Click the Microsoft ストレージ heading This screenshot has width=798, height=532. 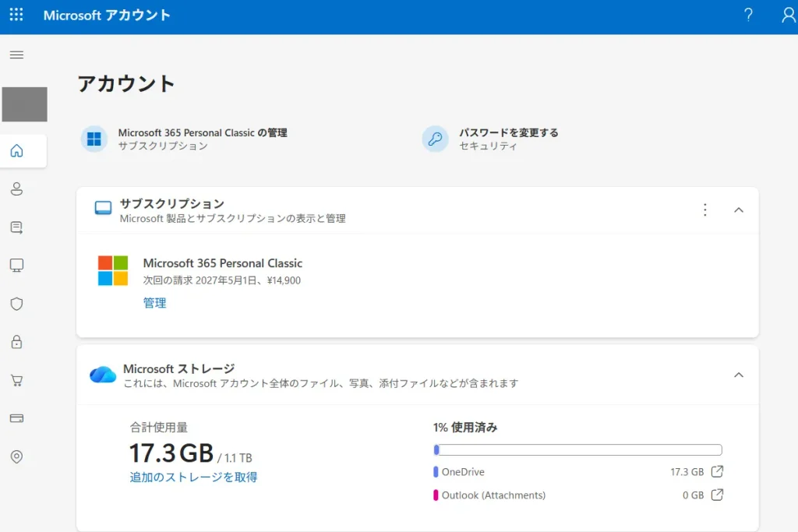[x=178, y=368]
